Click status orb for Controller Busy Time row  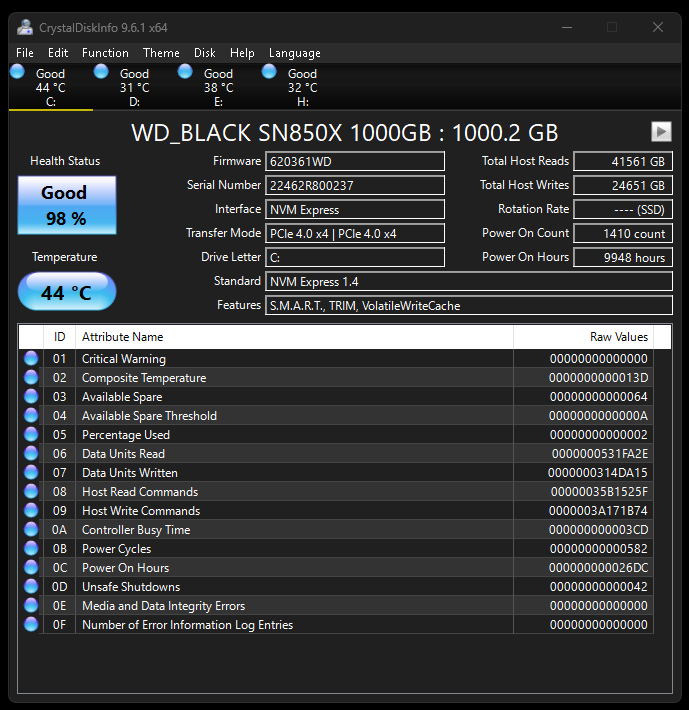pos(31,529)
